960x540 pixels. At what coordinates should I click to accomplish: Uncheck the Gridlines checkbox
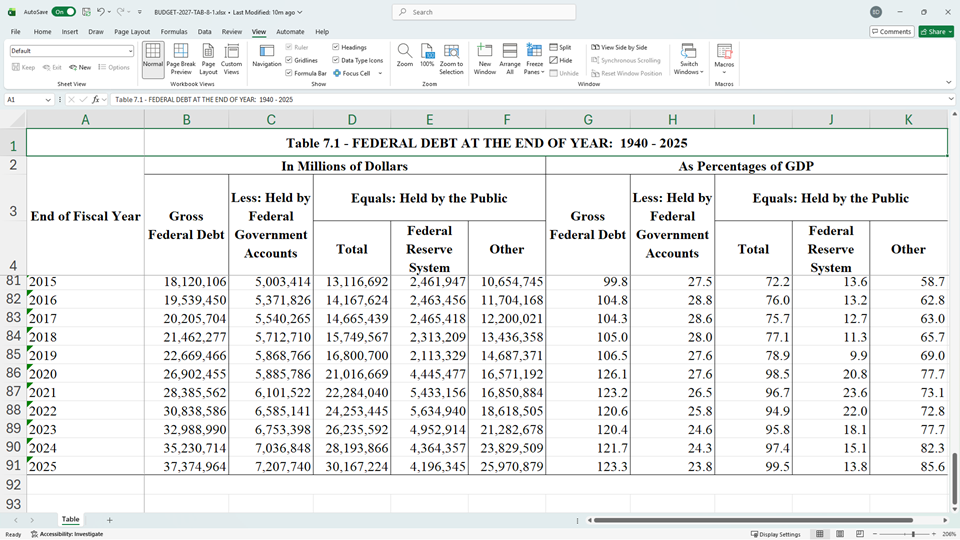coord(289,60)
